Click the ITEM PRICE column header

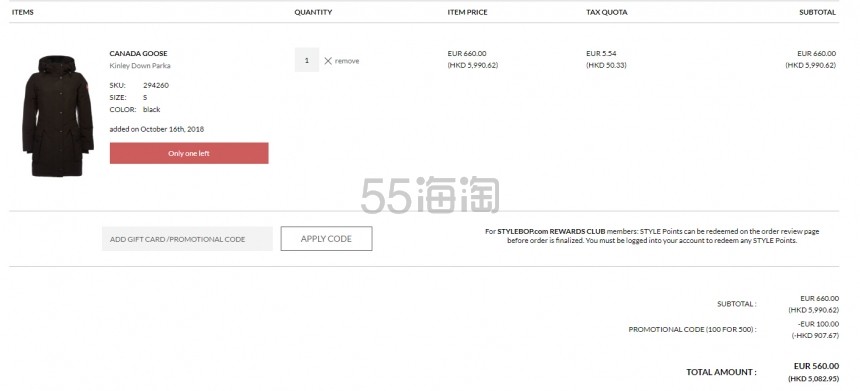467,12
